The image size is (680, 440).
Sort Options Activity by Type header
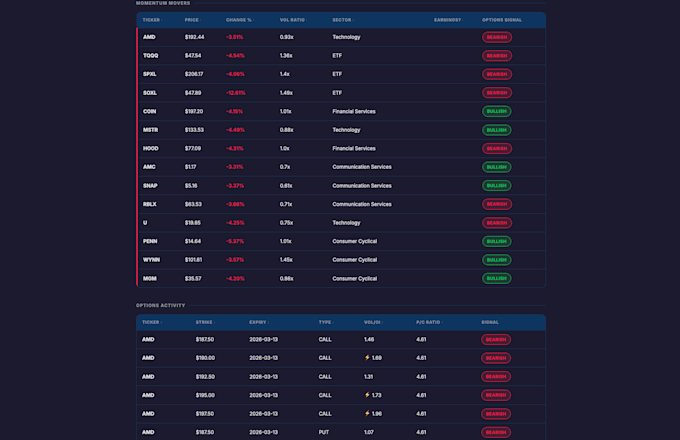coord(325,322)
